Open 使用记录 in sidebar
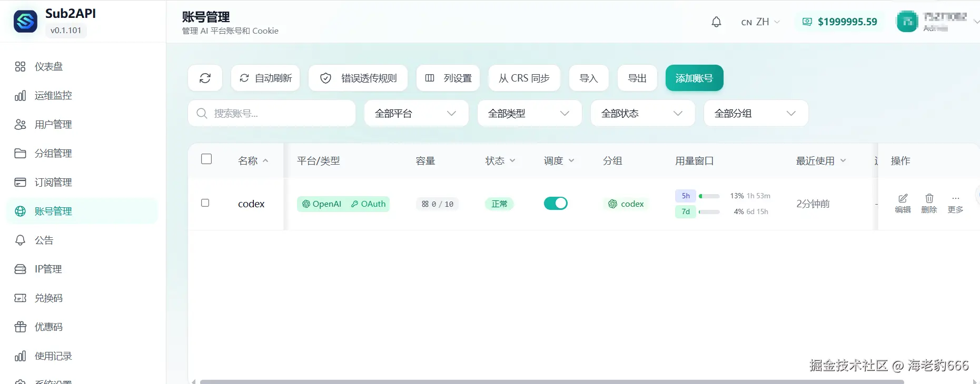Viewport: 980px width, 384px height. tap(82, 356)
